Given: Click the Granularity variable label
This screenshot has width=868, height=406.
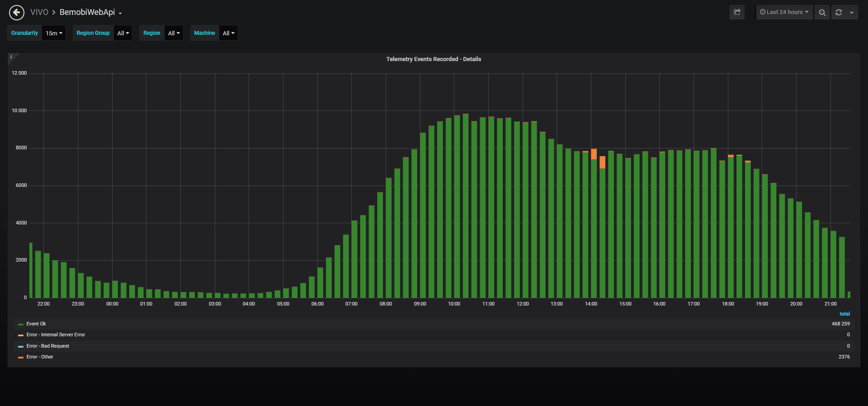Looking at the screenshot, I should [x=25, y=33].
